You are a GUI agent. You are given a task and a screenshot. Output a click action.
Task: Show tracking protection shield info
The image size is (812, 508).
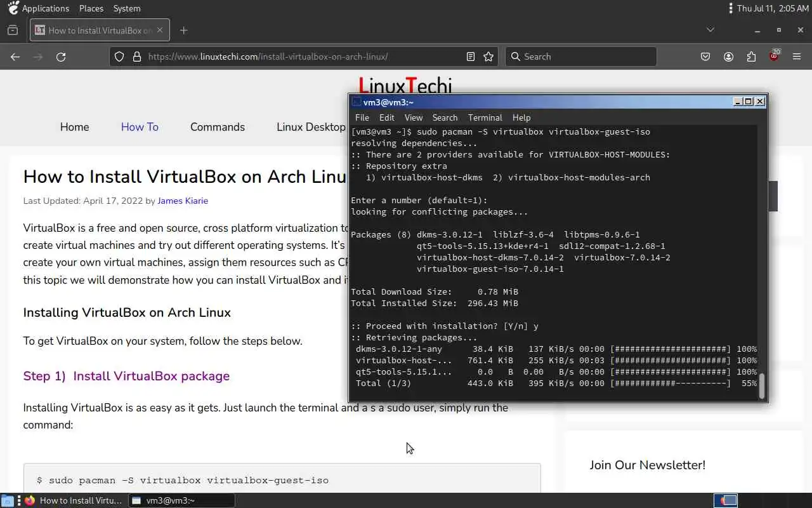pos(119,57)
